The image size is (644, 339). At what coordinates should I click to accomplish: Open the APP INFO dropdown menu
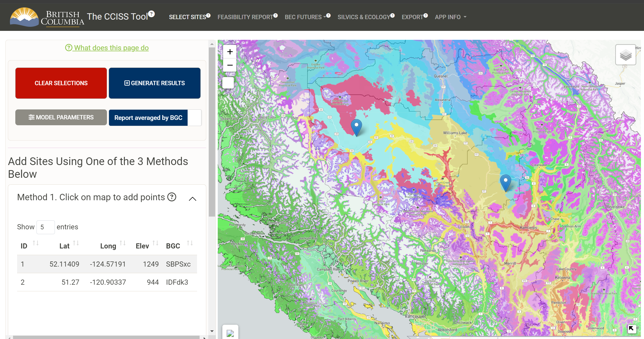[450, 17]
